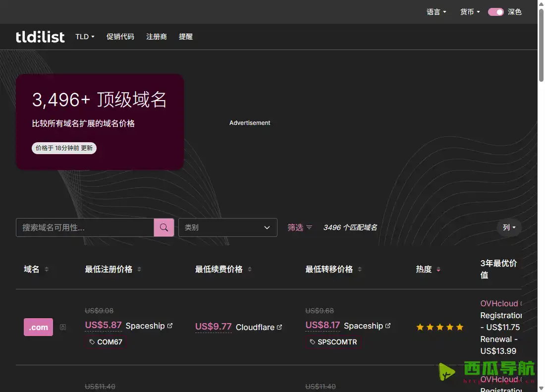Click the tag icon on the SPSCOMTR coupon
This screenshot has height=392, width=545.
pyautogui.click(x=313, y=342)
